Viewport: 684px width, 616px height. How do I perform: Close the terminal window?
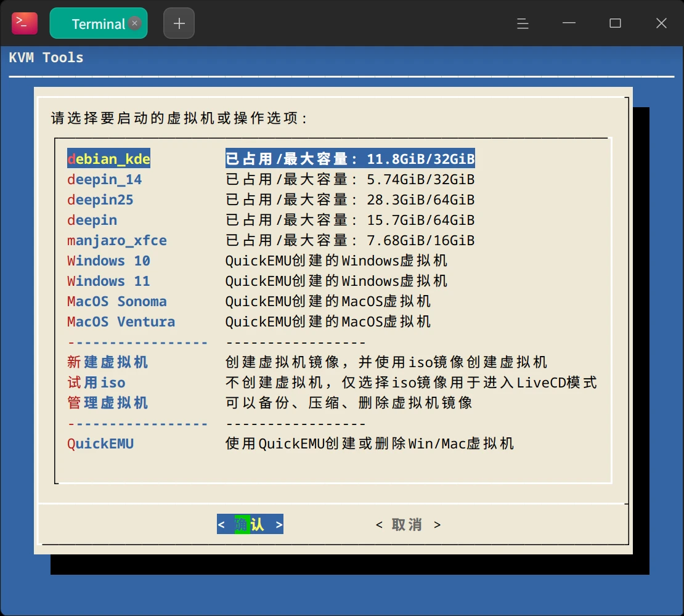(x=661, y=23)
